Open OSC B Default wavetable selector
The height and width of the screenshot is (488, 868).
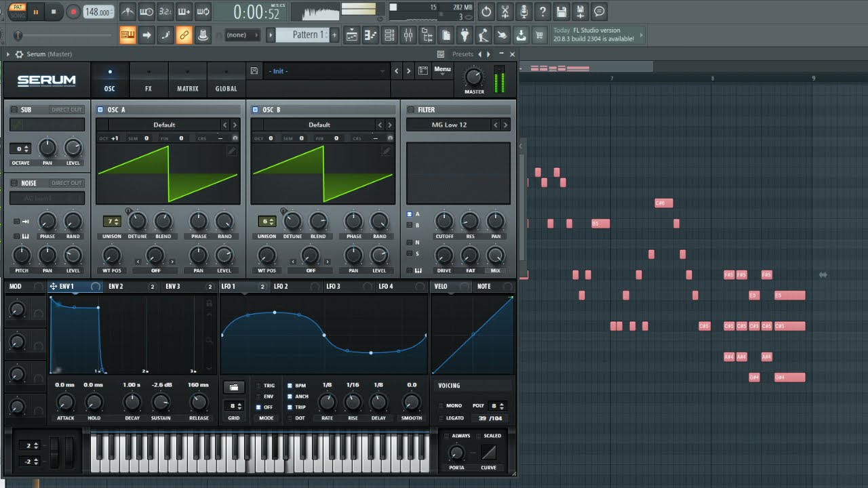click(x=319, y=125)
